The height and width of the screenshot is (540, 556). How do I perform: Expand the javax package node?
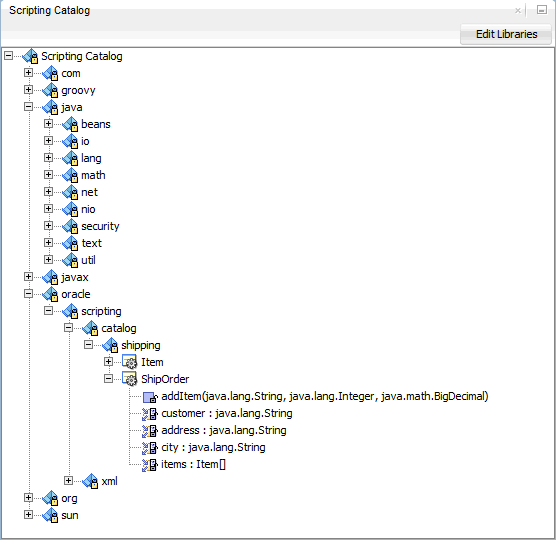(28, 277)
